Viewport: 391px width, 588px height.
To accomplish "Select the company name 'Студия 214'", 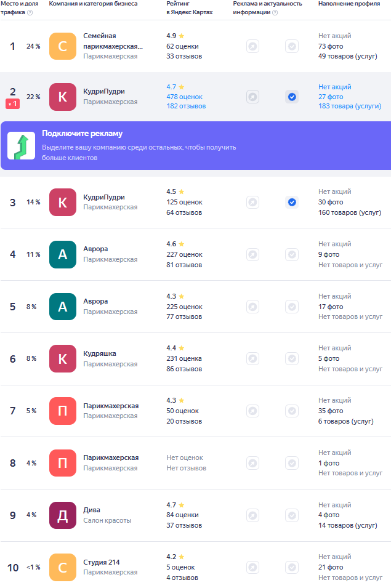I will coord(102,562).
